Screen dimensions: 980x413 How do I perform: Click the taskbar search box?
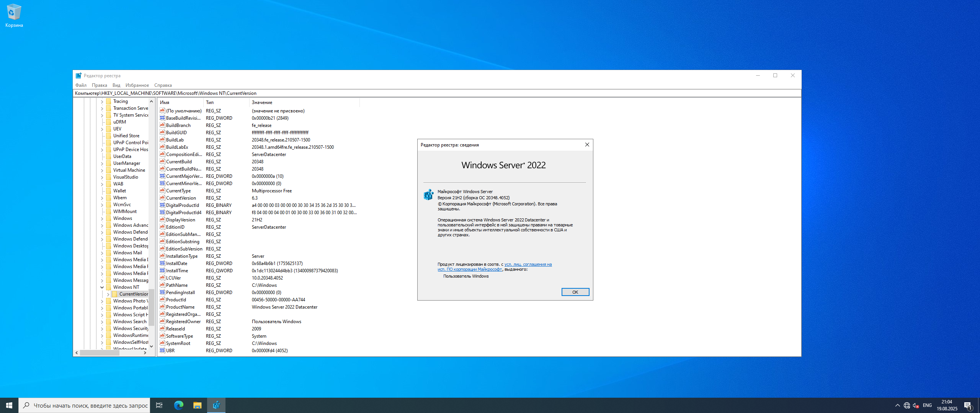(84, 405)
